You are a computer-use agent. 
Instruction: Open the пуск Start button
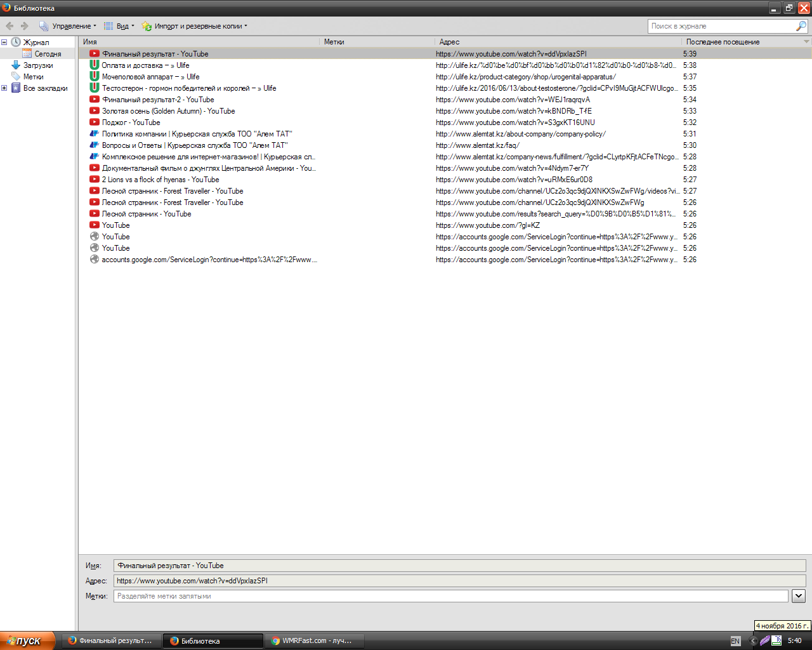(x=28, y=640)
